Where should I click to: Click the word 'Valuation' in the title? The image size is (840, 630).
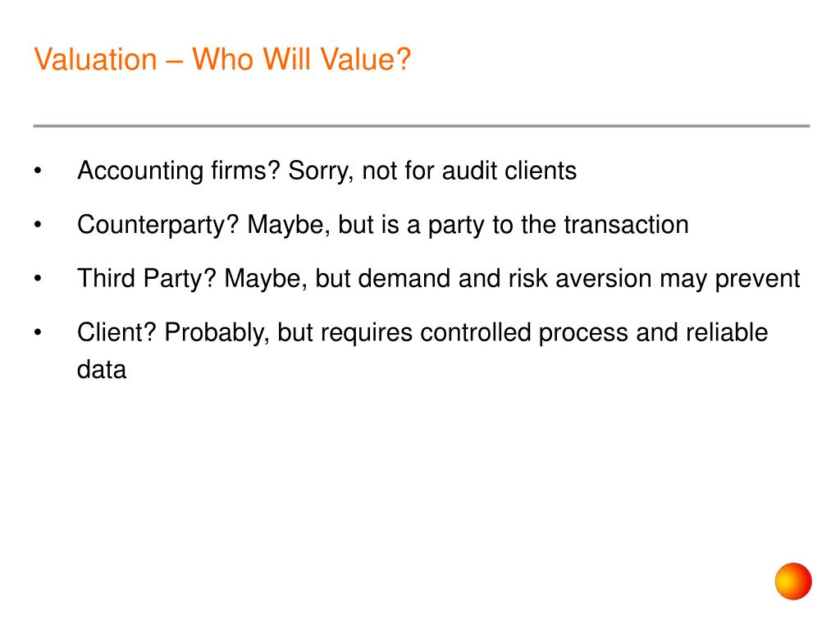95,59
